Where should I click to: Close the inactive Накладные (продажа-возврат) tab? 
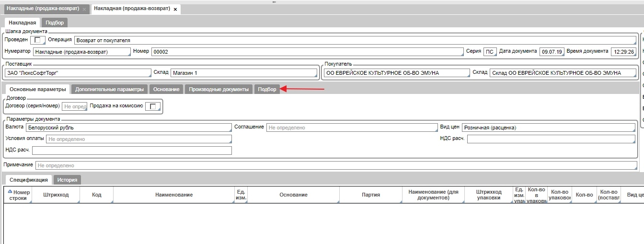point(84,10)
